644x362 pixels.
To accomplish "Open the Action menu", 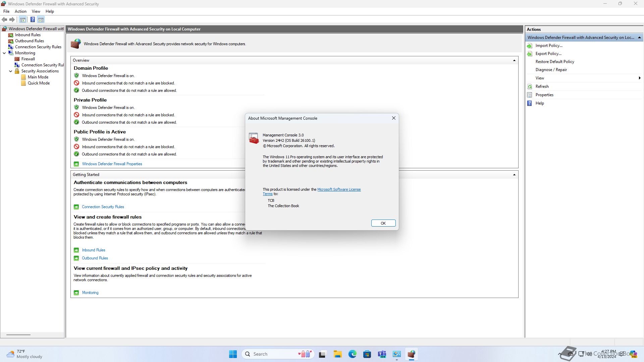I will point(20,11).
